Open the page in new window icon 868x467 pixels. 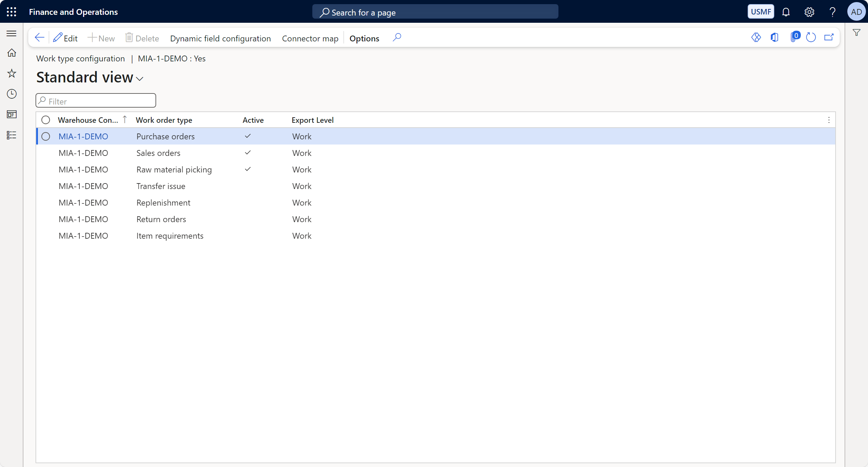[x=829, y=38]
